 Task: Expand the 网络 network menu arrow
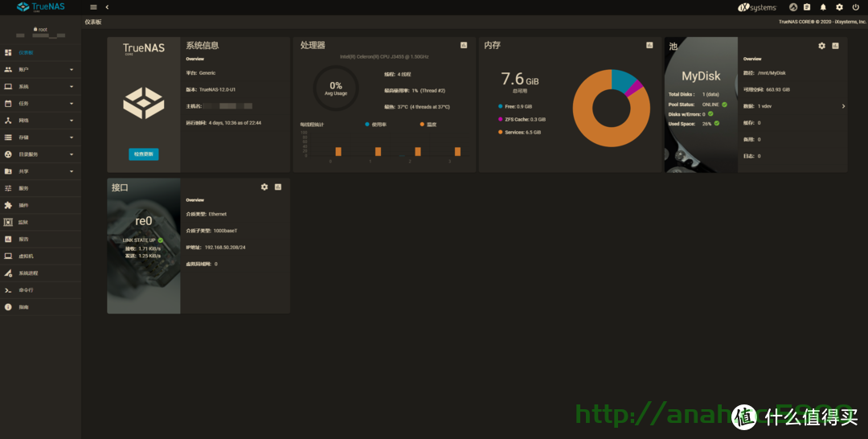(72, 121)
